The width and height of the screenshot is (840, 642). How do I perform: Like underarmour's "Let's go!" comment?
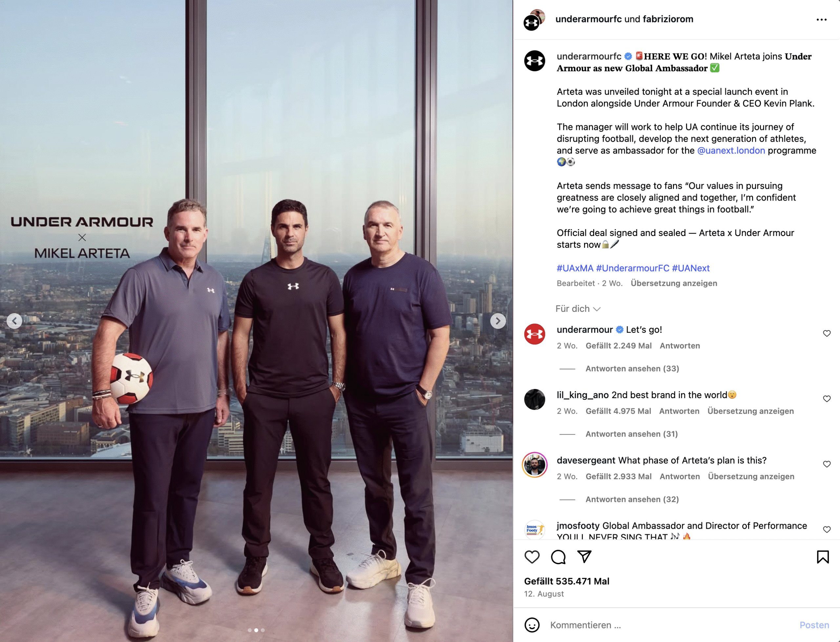(827, 333)
